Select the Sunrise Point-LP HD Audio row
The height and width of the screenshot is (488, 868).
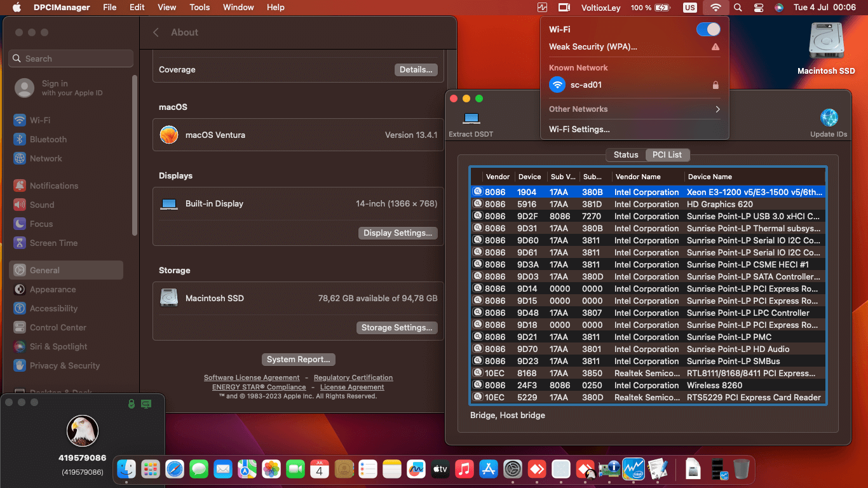[x=648, y=349]
